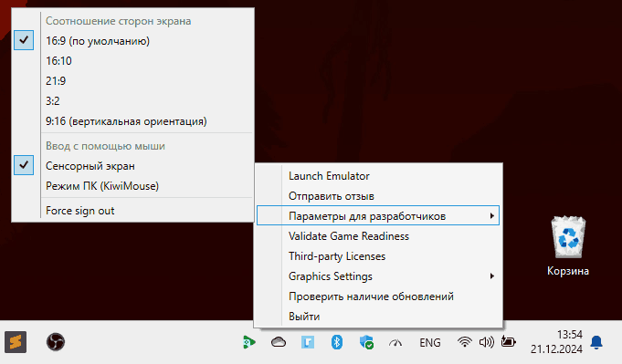Select the 16:10 aspect ratio

[x=132, y=61]
